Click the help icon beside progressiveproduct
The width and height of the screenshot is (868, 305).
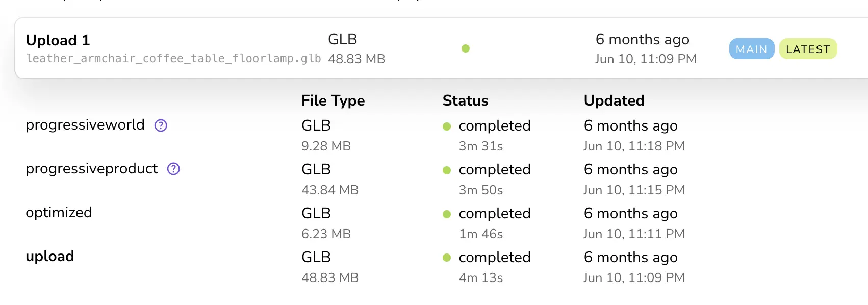(x=173, y=169)
